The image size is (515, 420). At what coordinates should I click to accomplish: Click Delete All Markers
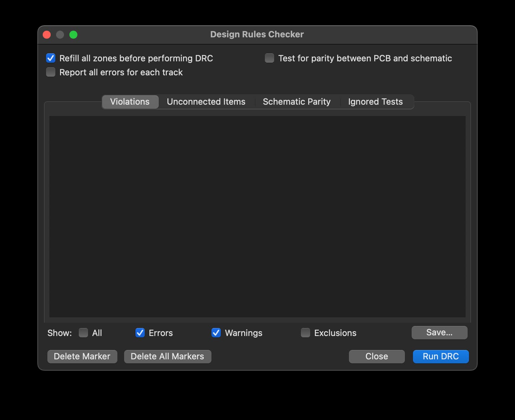(x=167, y=356)
